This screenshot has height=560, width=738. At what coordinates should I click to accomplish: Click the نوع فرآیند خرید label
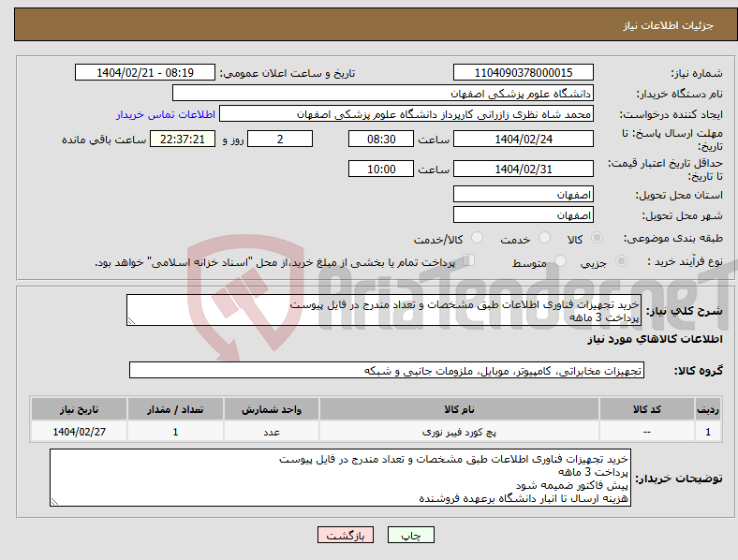[x=685, y=261]
